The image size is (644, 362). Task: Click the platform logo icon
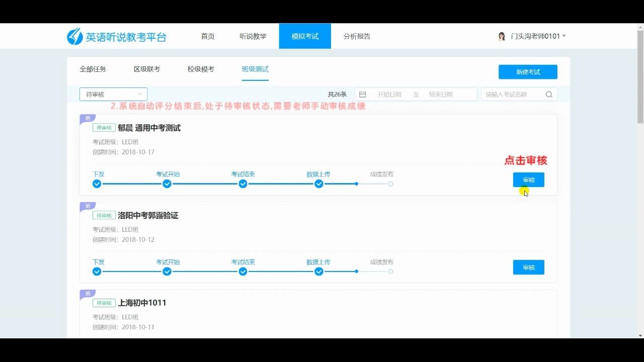point(75,37)
